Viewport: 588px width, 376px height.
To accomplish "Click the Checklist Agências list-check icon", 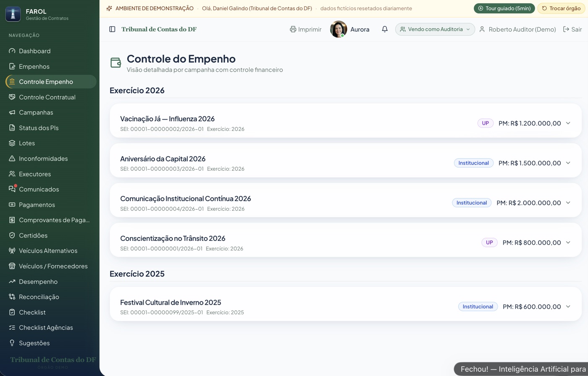I will tap(12, 328).
